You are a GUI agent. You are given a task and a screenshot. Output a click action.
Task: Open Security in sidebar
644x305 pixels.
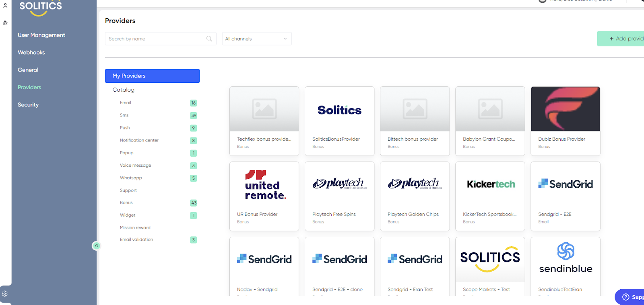[28, 104]
